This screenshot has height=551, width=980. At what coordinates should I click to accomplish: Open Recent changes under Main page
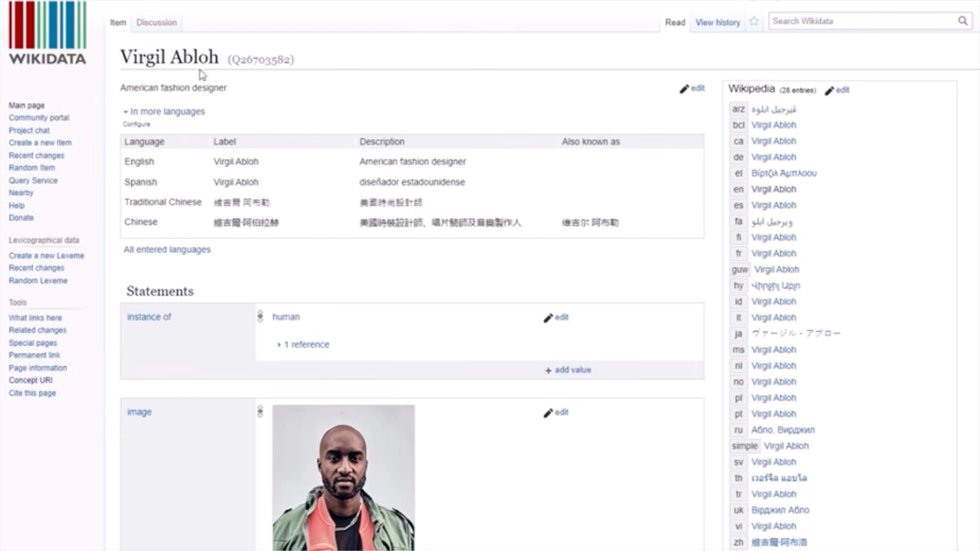[x=36, y=156]
